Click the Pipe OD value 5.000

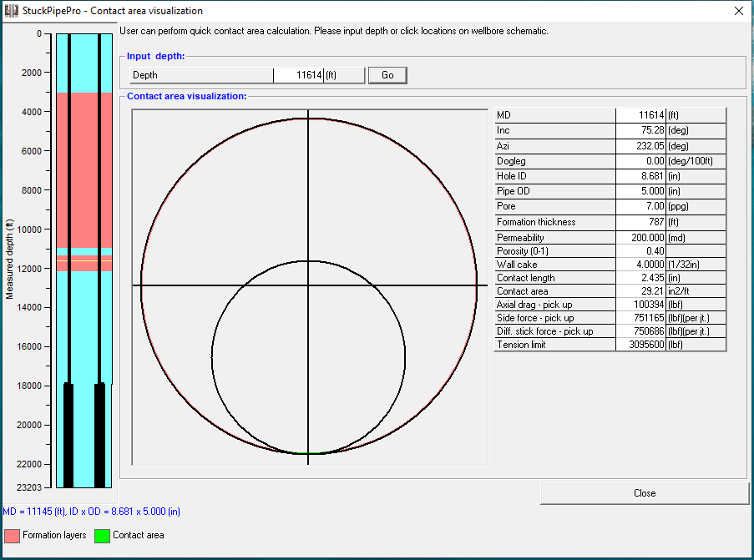click(x=640, y=191)
